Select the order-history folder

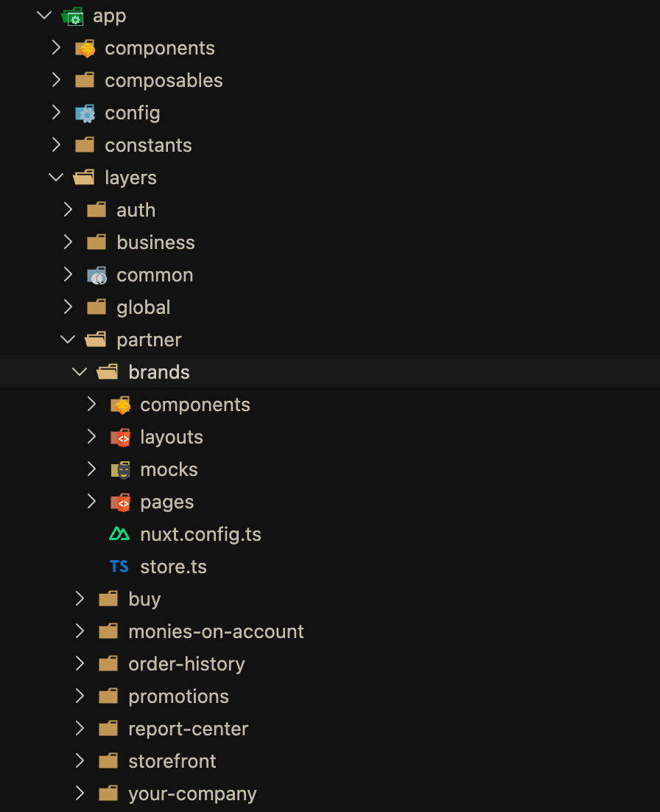[186, 664]
